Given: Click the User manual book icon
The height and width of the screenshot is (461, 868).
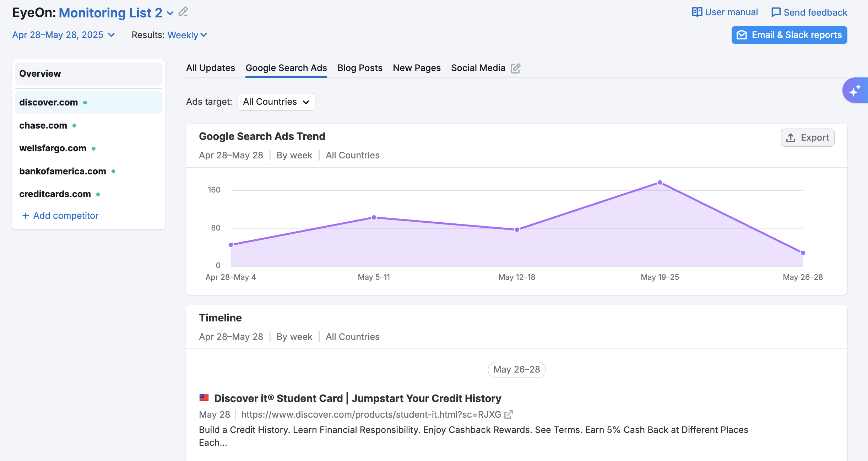Looking at the screenshot, I should [x=697, y=12].
